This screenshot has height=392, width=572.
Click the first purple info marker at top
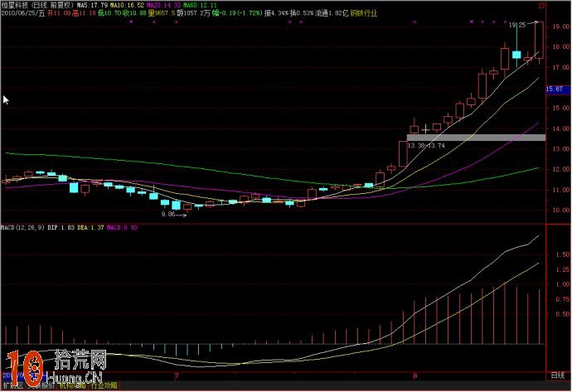coord(131,22)
